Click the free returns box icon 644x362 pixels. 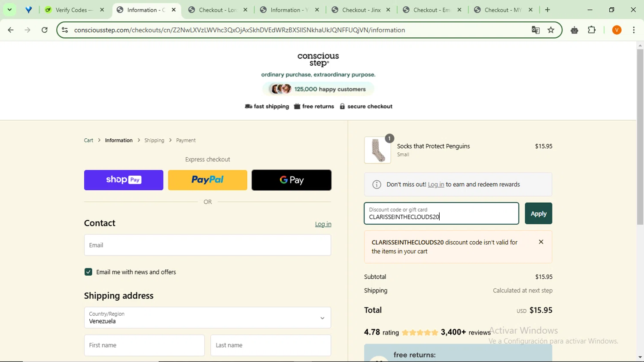(x=297, y=106)
